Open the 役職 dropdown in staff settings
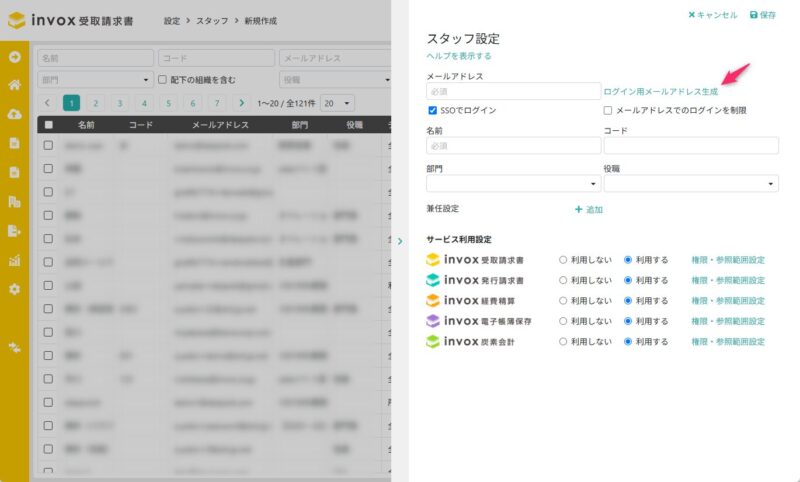 point(691,184)
